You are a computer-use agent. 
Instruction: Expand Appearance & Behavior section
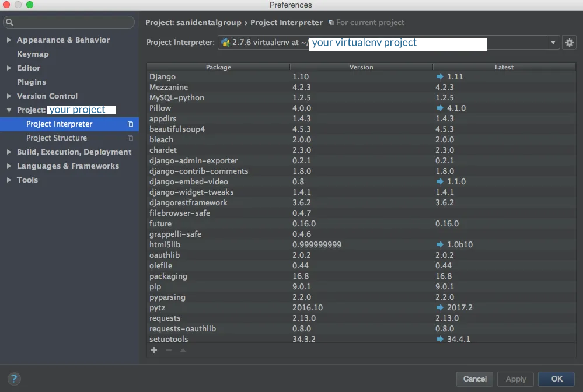(9, 40)
